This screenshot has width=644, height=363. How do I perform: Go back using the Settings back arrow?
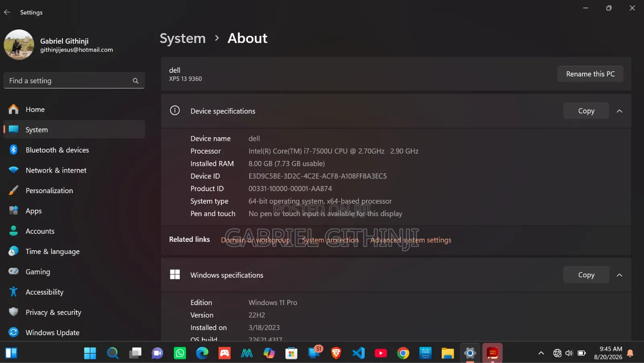[x=7, y=12]
